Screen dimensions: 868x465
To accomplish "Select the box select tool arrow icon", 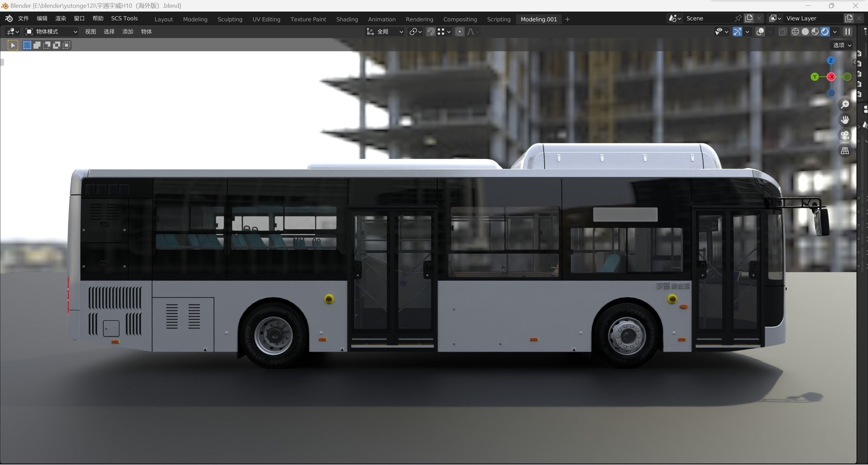I will point(13,45).
